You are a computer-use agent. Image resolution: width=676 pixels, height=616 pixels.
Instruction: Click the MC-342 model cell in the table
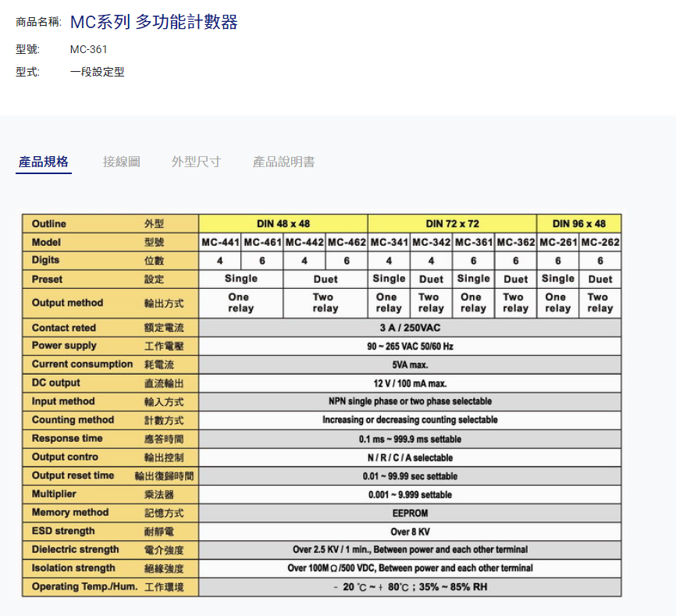tap(431, 243)
